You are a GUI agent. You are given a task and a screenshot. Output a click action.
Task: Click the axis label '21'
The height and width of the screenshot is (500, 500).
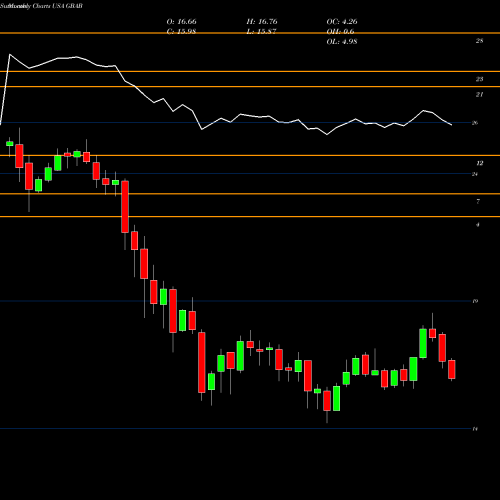coord(479,94)
